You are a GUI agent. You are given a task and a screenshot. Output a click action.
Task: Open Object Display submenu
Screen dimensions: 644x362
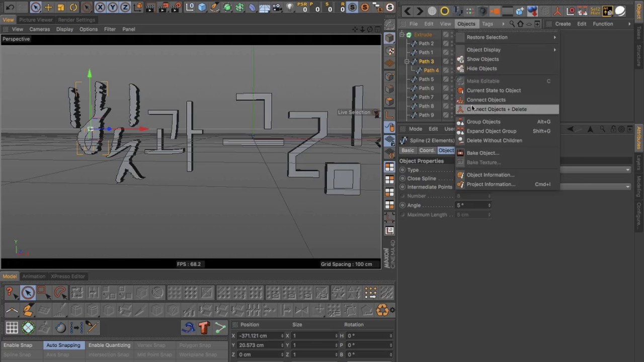pos(507,50)
